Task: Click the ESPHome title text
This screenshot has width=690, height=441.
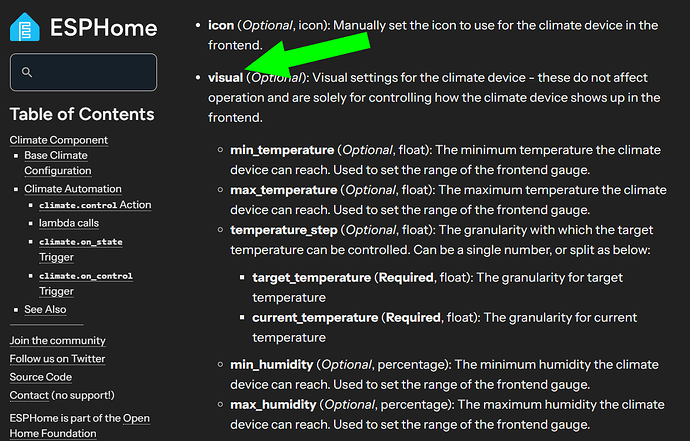Action: [103, 28]
